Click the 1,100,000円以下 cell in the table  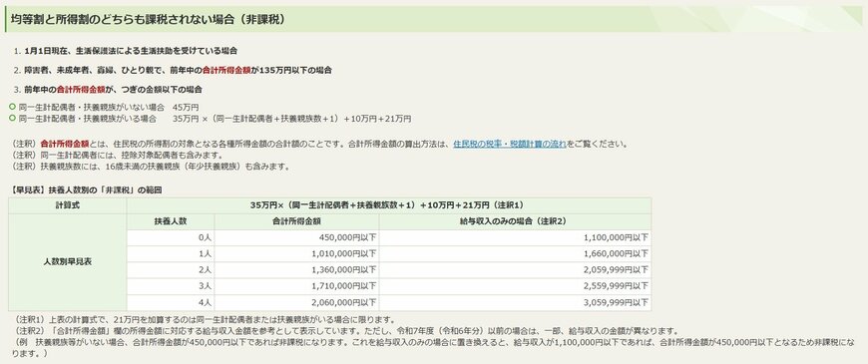tap(515, 238)
